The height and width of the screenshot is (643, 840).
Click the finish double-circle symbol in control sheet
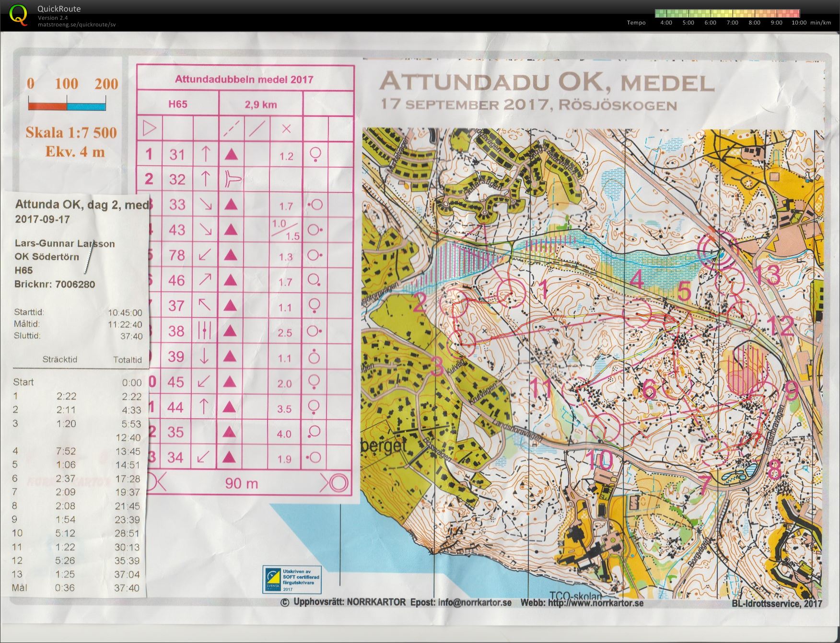click(x=338, y=482)
